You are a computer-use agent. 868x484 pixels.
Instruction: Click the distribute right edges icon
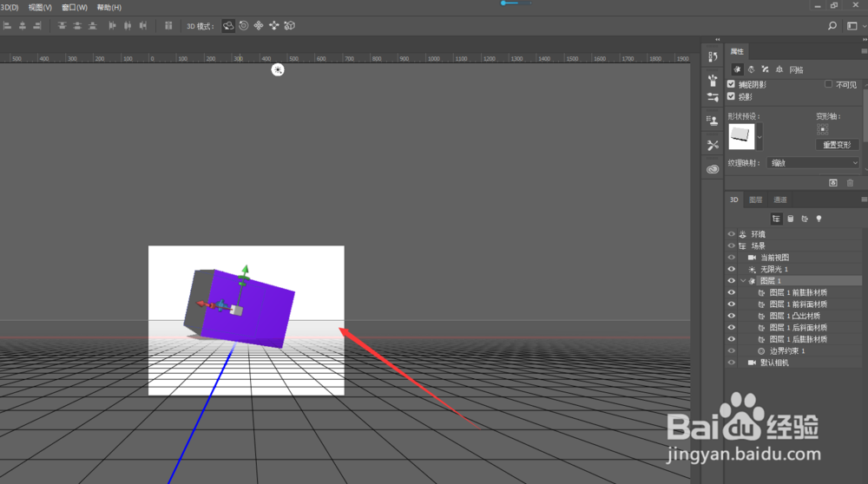143,26
